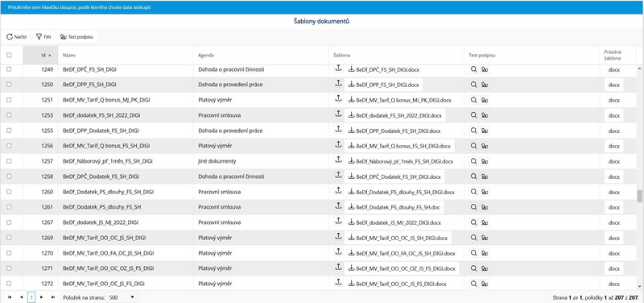The height and width of the screenshot is (303, 644).
Task: Open empty docx template for row 1249
Action: (614, 70)
